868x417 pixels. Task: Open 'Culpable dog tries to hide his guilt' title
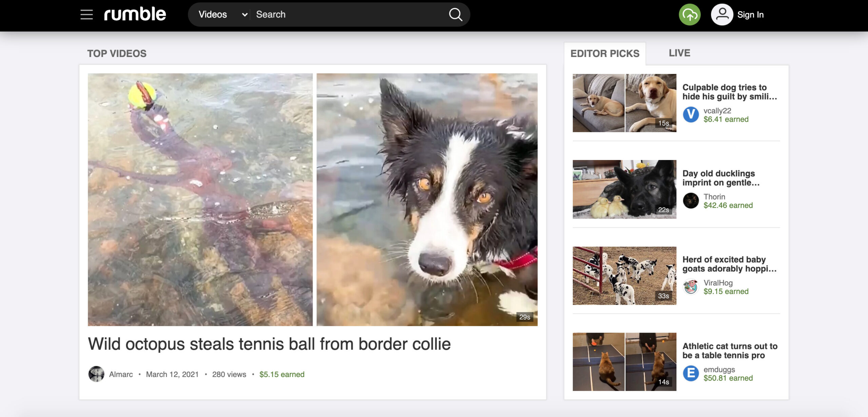(x=730, y=92)
